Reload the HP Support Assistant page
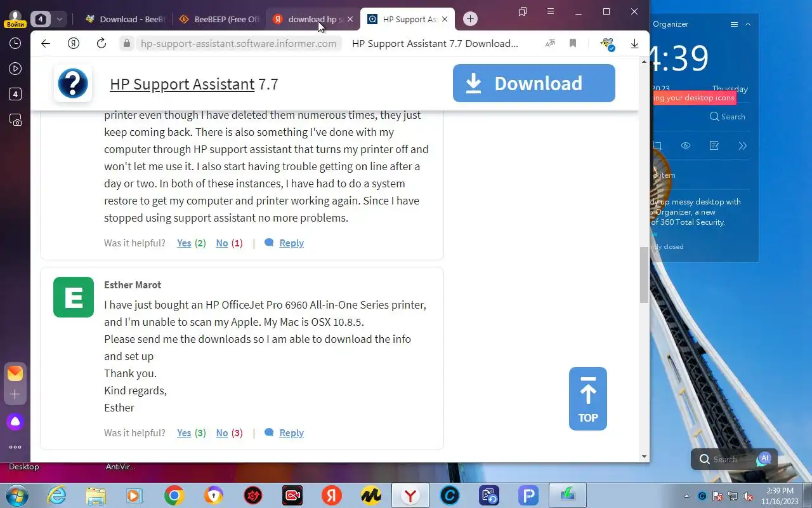 click(101, 43)
